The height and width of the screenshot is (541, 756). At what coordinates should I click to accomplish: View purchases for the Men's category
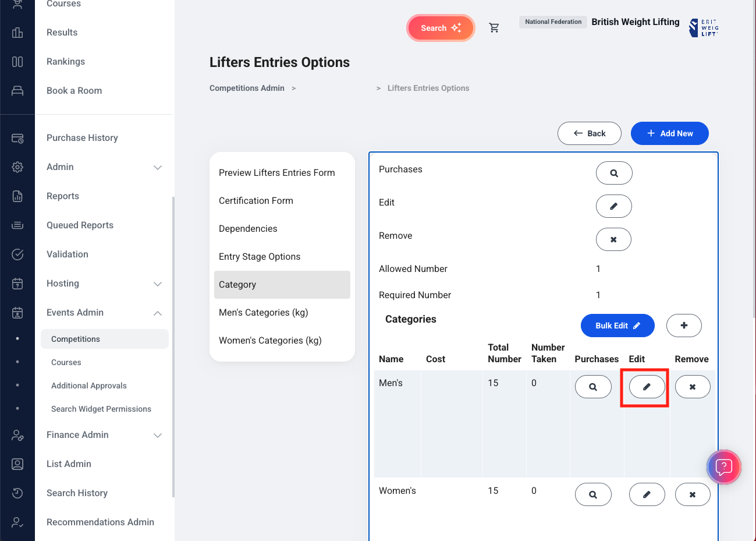pos(593,387)
